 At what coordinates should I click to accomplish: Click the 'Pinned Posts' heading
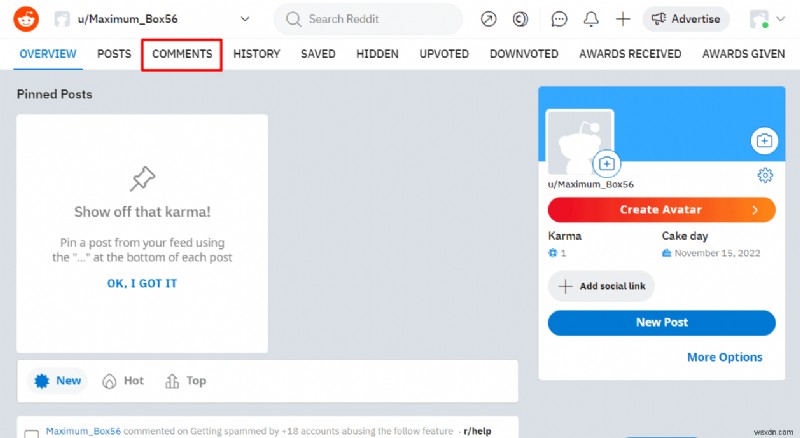point(55,94)
